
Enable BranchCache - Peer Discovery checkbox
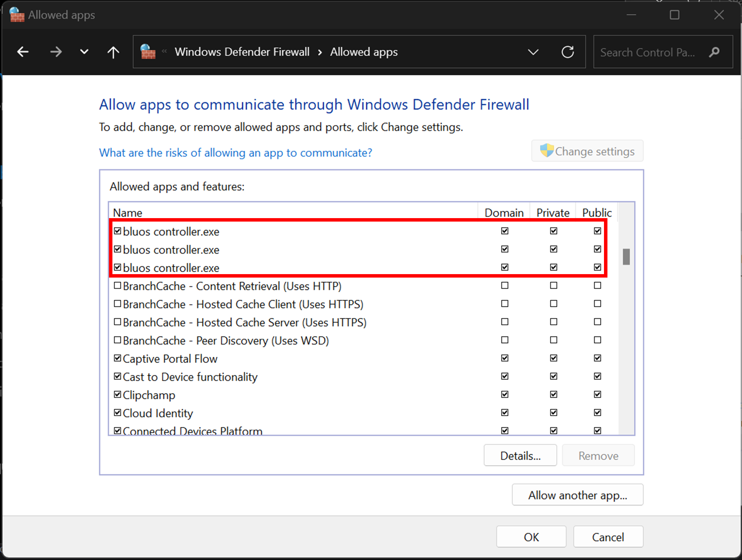[x=118, y=340]
